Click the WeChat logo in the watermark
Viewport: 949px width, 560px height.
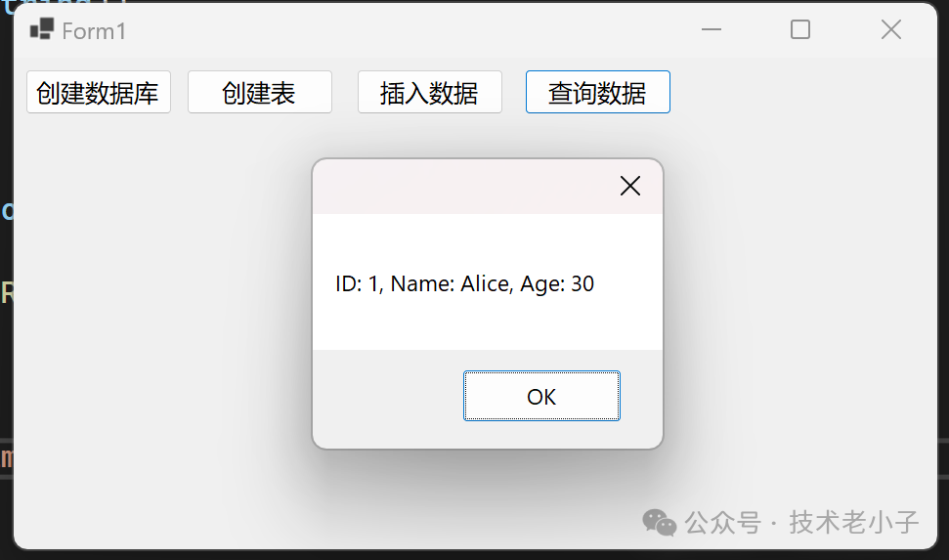tap(659, 523)
